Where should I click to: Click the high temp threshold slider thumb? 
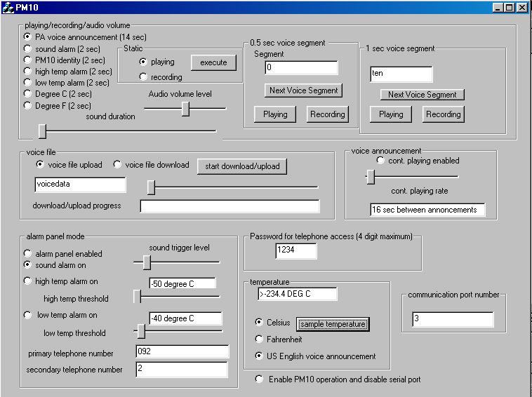coord(137,296)
